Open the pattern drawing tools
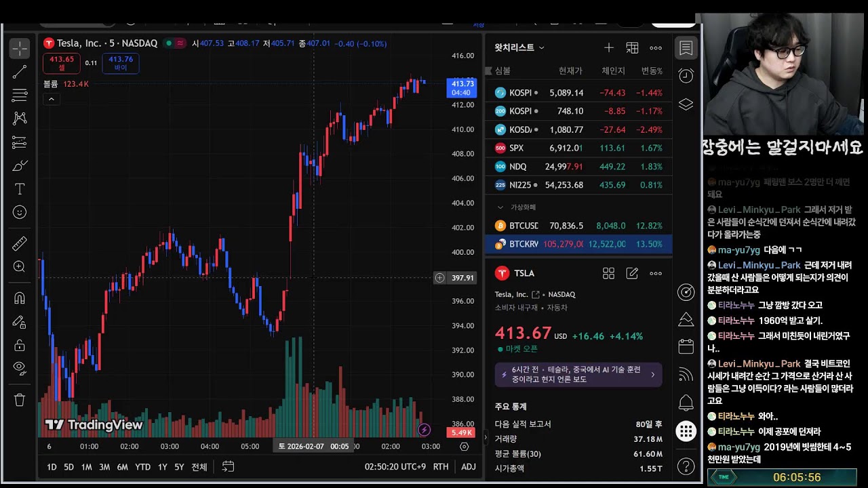 tap(20, 118)
